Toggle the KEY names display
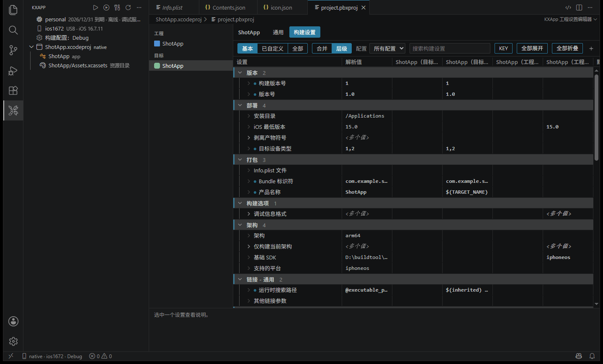The width and height of the screenshot is (603, 364). 503,49
